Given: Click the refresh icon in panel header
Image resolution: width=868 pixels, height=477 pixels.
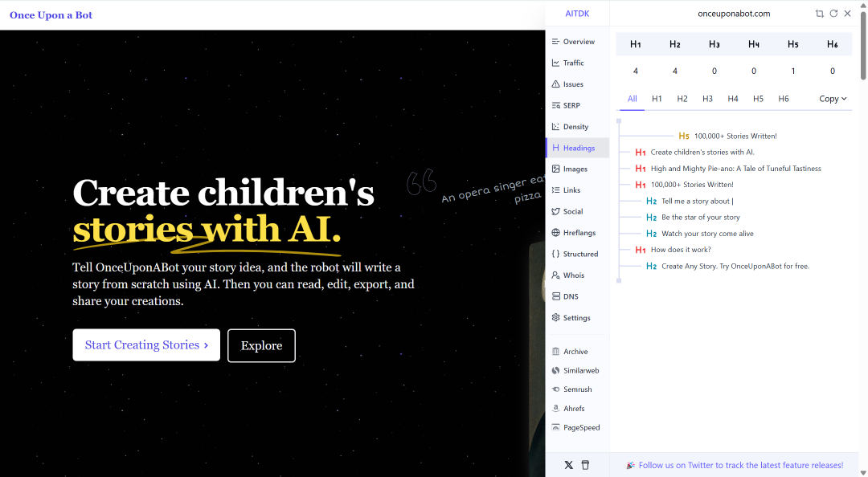Looking at the screenshot, I should 833,14.
